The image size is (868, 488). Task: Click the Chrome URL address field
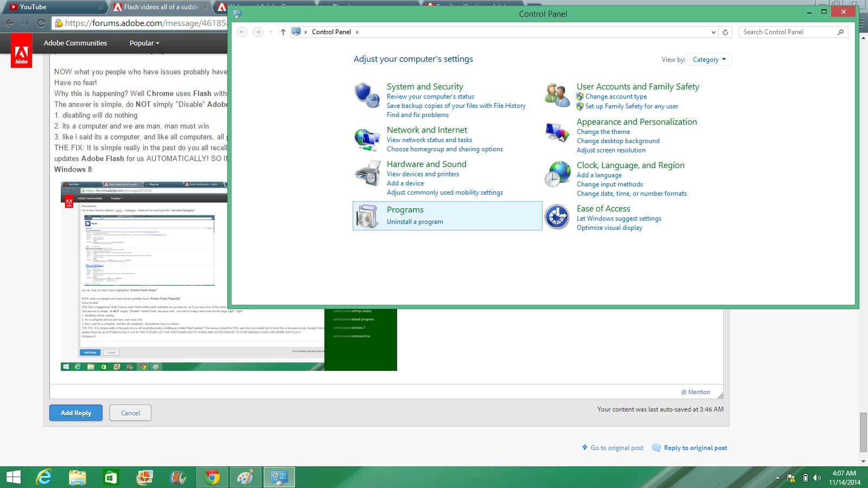141,23
